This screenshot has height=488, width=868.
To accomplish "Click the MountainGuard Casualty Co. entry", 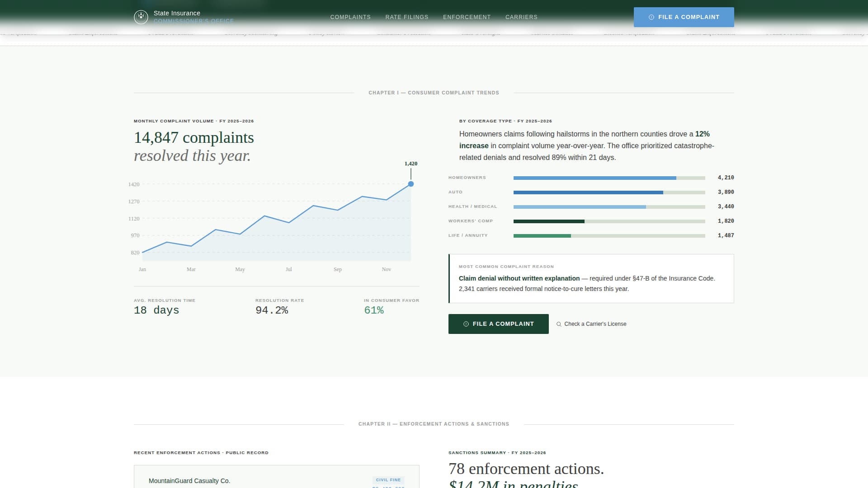I will point(189,481).
